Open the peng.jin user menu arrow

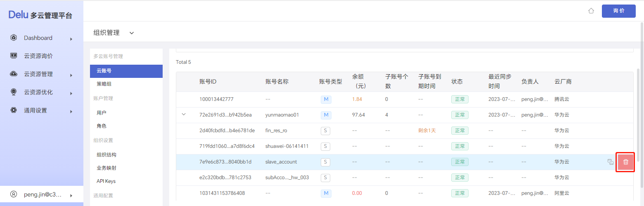71,195
